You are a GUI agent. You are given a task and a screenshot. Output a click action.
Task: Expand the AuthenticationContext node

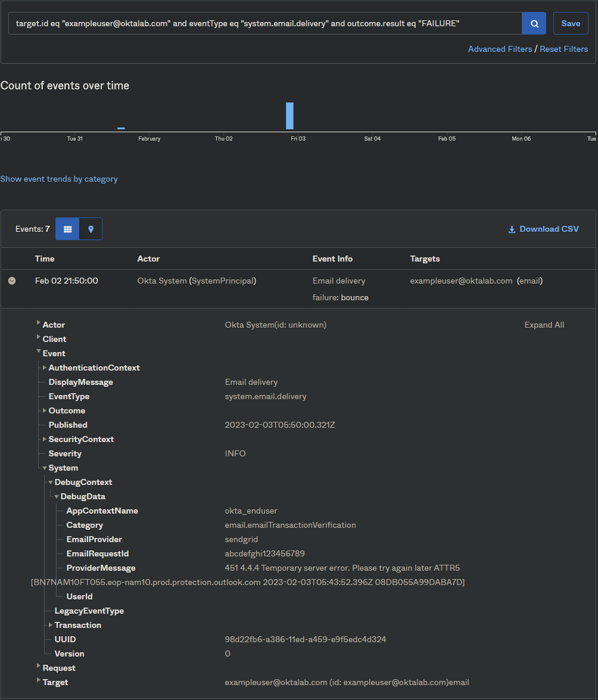(x=44, y=368)
